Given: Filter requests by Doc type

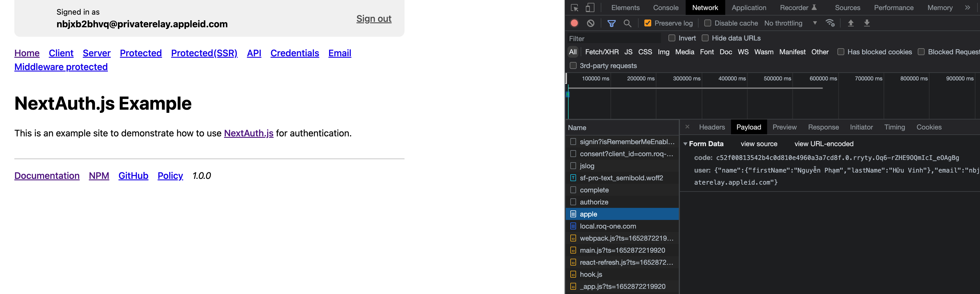Looking at the screenshot, I should pyautogui.click(x=726, y=52).
